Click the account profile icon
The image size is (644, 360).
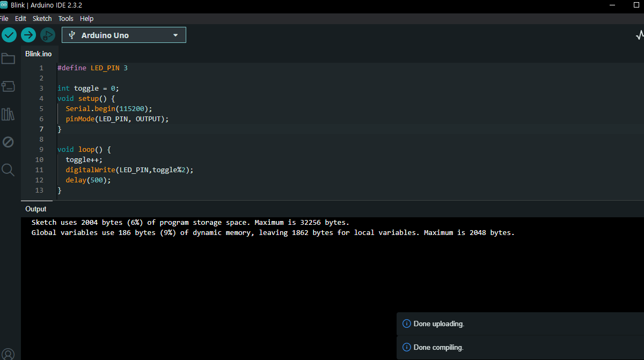tap(8, 354)
